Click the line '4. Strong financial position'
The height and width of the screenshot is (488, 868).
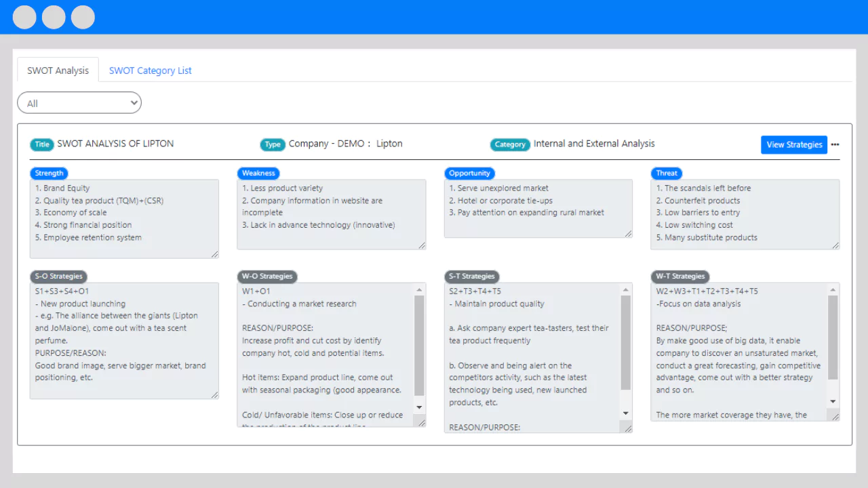[83, 225]
